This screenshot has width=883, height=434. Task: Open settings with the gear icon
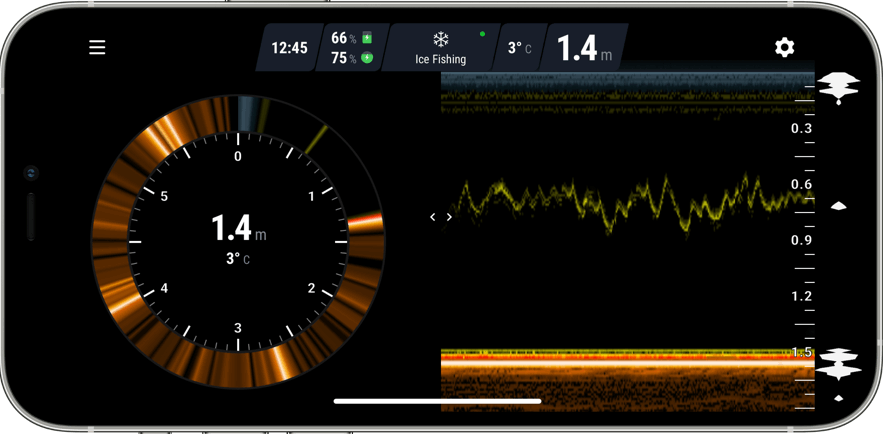click(x=784, y=47)
